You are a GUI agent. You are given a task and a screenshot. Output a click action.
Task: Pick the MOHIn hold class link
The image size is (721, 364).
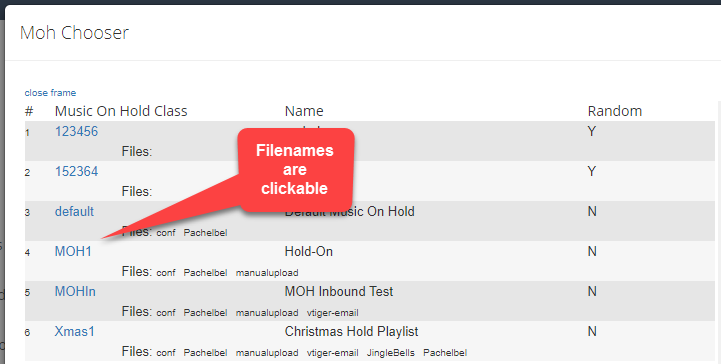(75, 291)
